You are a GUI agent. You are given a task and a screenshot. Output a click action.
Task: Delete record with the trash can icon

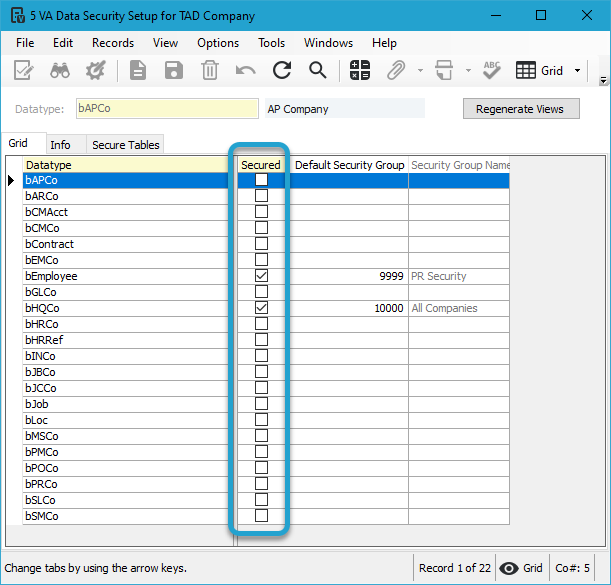tap(210, 71)
